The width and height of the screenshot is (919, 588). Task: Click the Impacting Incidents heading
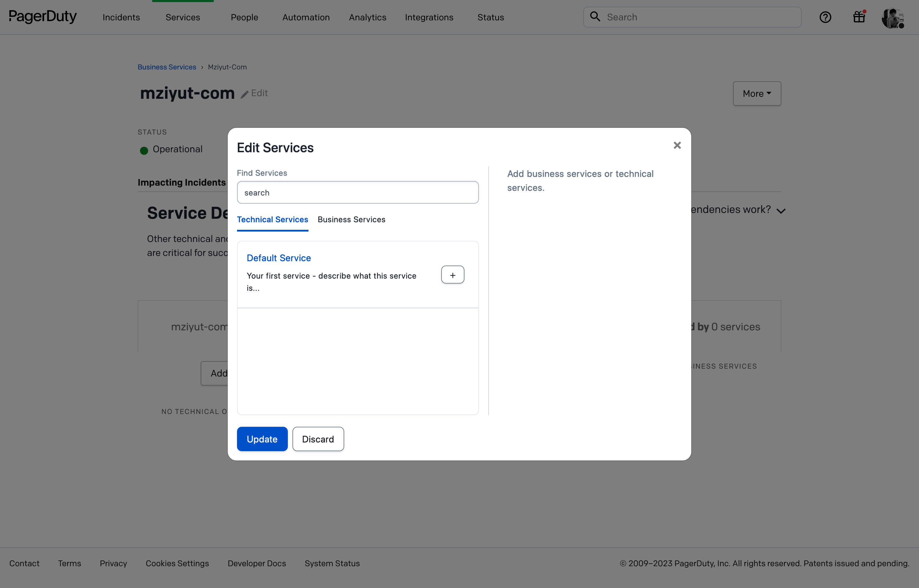[x=182, y=182]
